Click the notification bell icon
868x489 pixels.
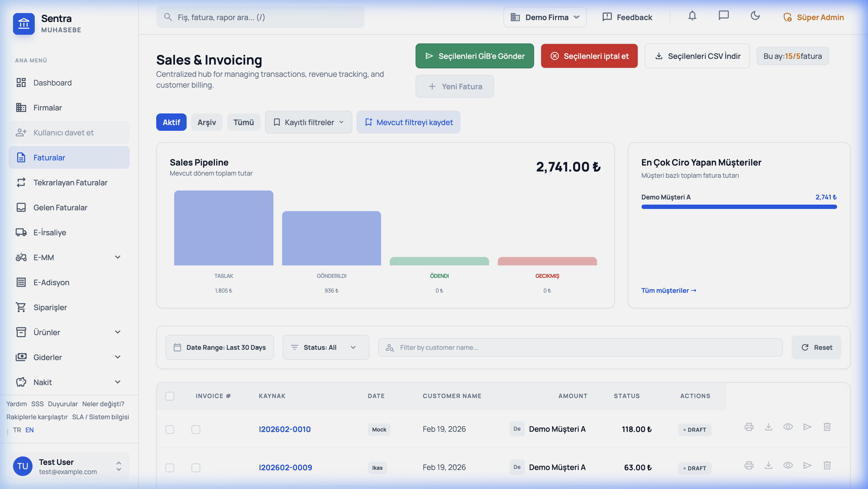point(692,16)
